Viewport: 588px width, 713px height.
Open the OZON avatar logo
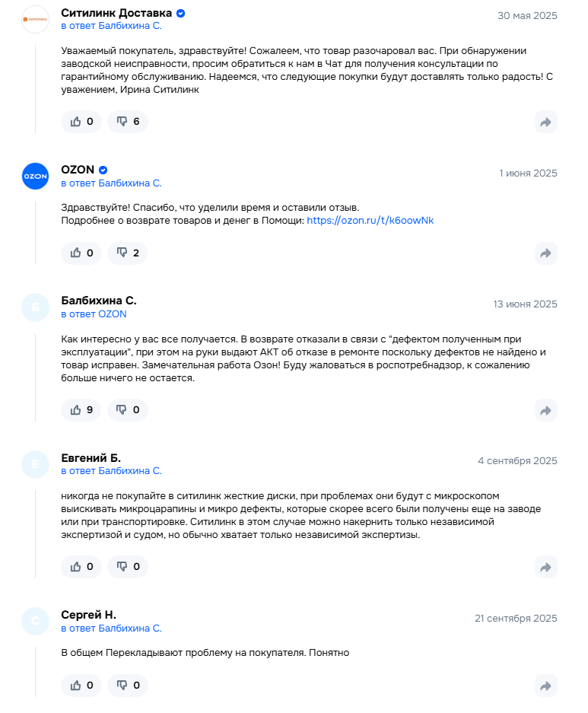[35, 176]
